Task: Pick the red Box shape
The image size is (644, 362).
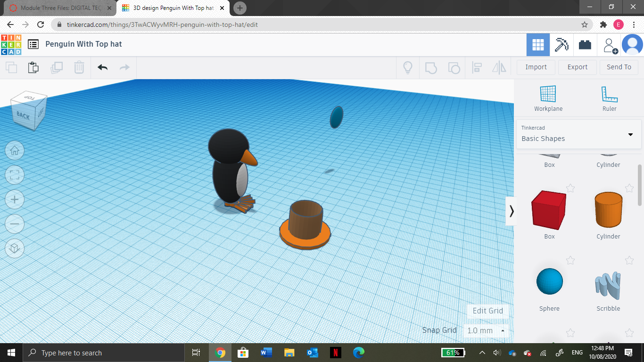Action: pyautogui.click(x=549, y=210)
